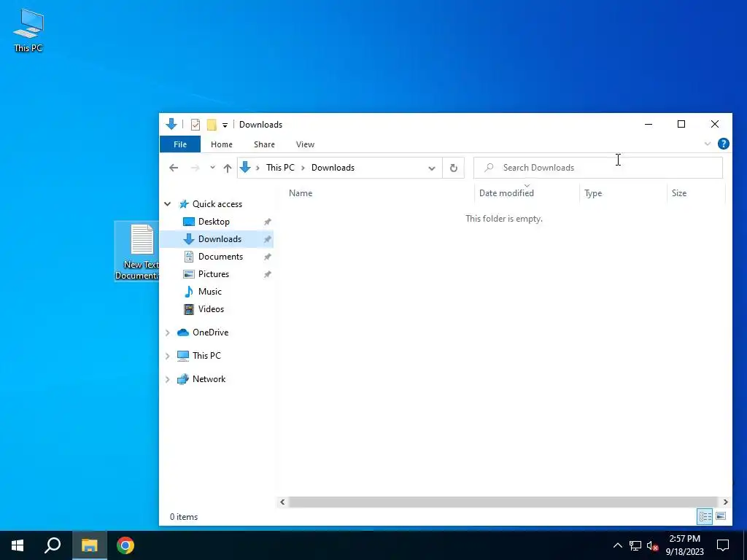Viewport: 747px width, 560px height.
Task: Select OneDrive in navigation pane
Action: click(x=210, y=332)
